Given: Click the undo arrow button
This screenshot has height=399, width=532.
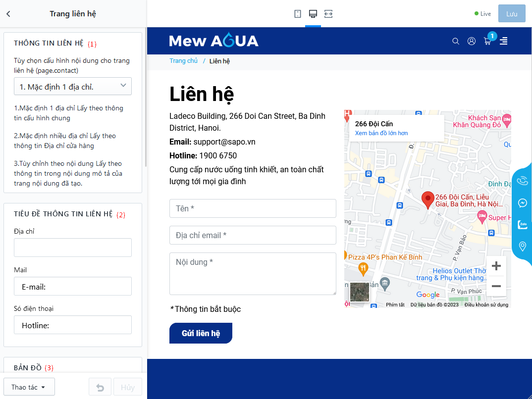Looking at the screenshot, I should (100, 387).
